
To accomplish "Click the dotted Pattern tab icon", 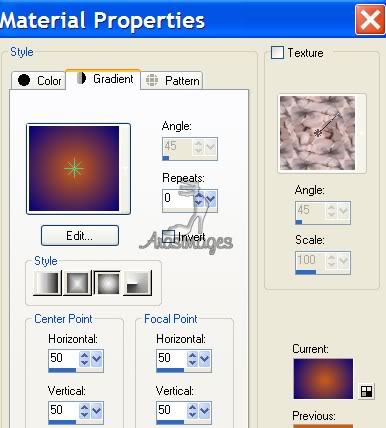I will click(x=152, y=80).
